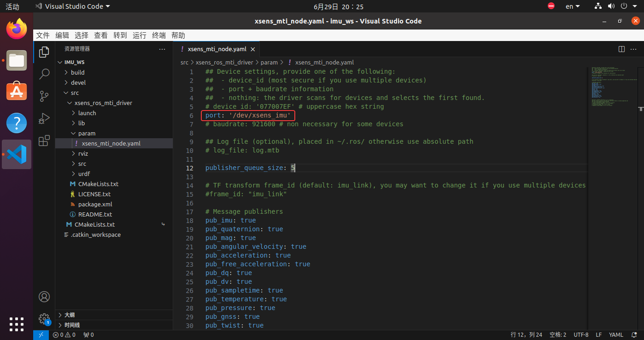Expand the launch folder
This screenshot has height=340, width=644.
pyautogui.click(x=73, y=113)
